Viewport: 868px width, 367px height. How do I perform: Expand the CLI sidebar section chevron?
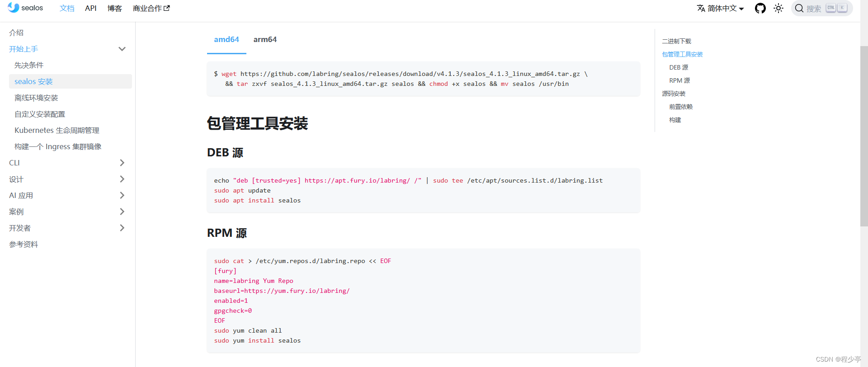coord(122,163)
